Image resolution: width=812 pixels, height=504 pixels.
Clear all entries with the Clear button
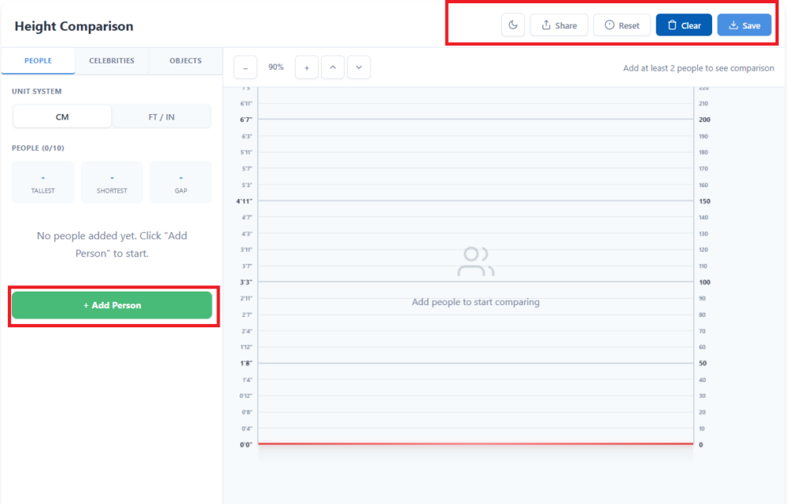coord(684,25)
